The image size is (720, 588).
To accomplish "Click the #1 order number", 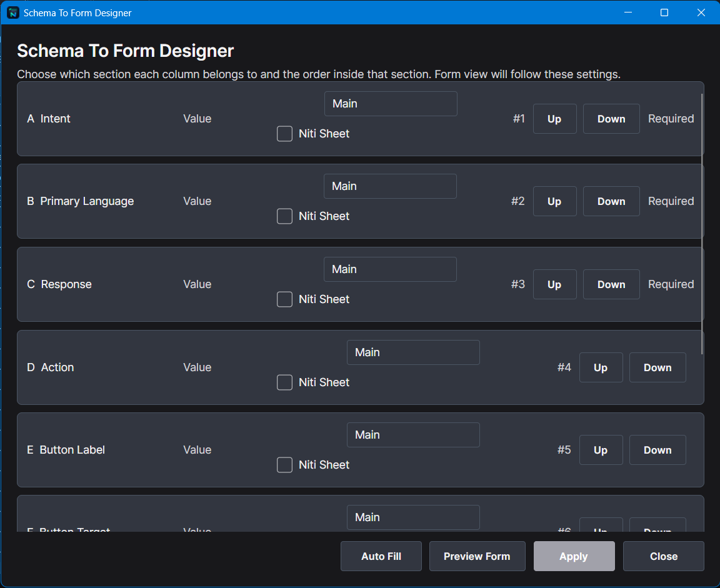I will pos(519,119).
